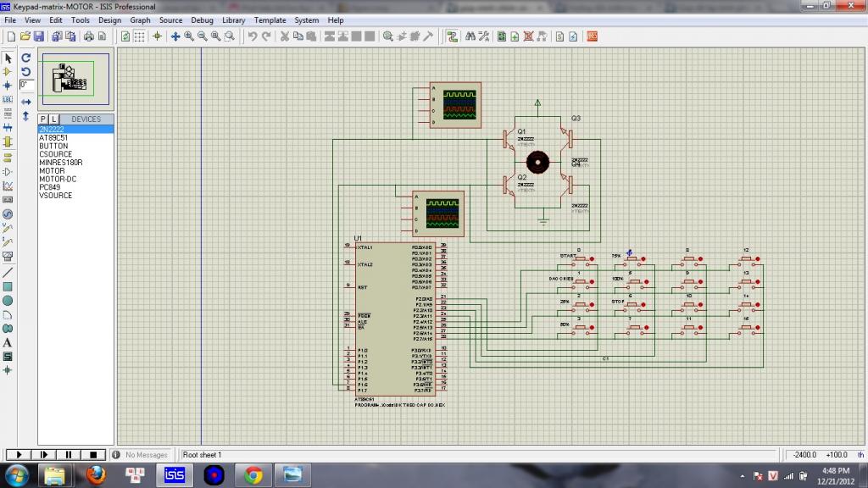This screenshot has width=868, height=488.
Task: Click the X-mirror horizontal flip icon
Action: pos(25,102)
